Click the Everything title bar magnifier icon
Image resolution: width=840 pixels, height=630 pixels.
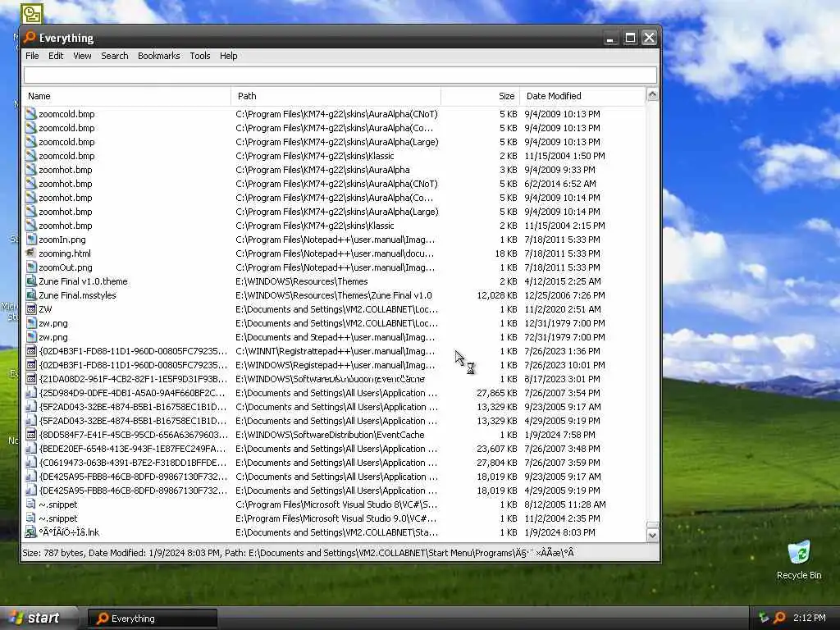click(x=30, y=37)
